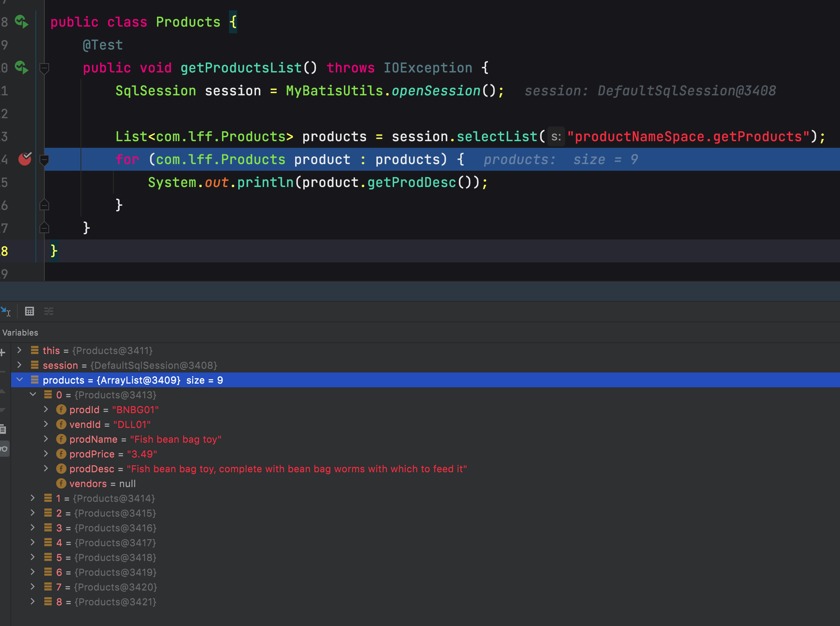Image resolution: width=840 pixels, height=626 pixels.
Task: Expand the 'this' variable node
Action: 19,350
